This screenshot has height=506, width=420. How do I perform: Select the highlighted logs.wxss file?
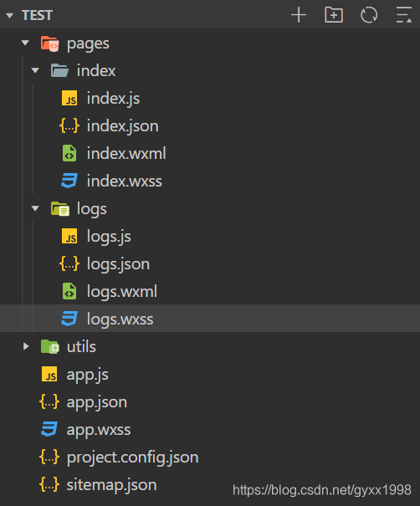click(210, 319)
